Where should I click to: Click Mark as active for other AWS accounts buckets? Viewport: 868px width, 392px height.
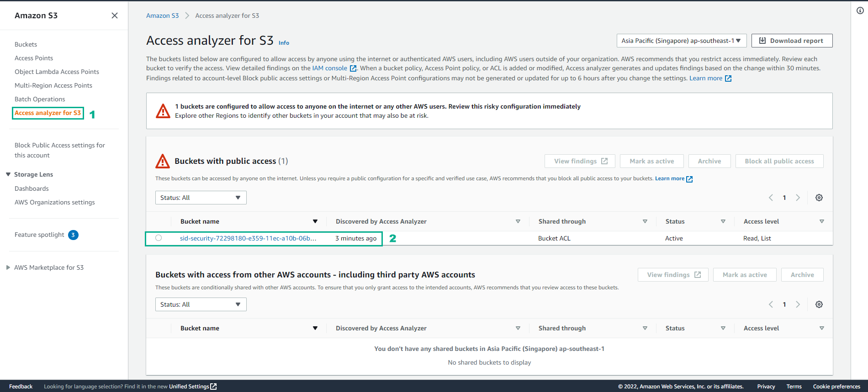click(745, 275)
